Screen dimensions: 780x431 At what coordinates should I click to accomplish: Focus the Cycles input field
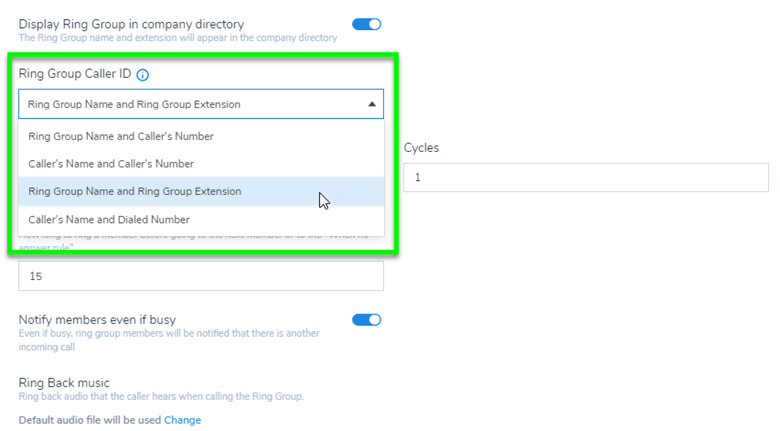pyautogui.click(x=585, y=177)
